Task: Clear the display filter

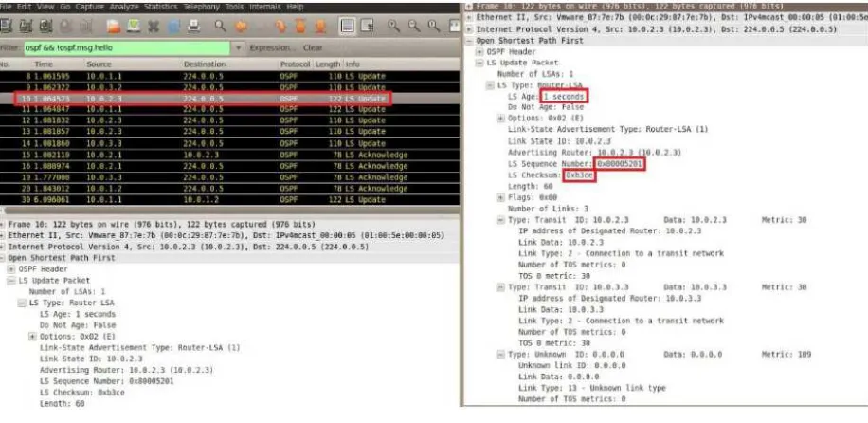Action: (x=313, y=48)
